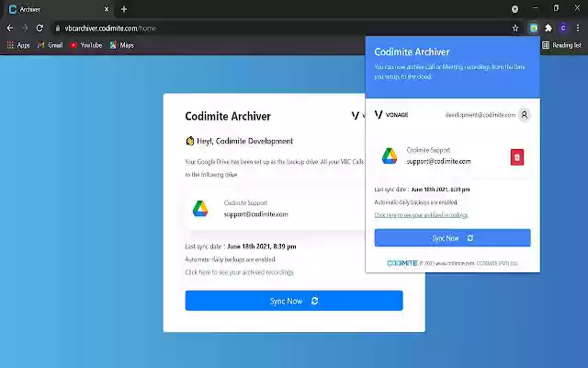Image resolution: width=588 pixels, height=368 pixels.
Task: Click last sync date in popup
Action: click(422, 190)
